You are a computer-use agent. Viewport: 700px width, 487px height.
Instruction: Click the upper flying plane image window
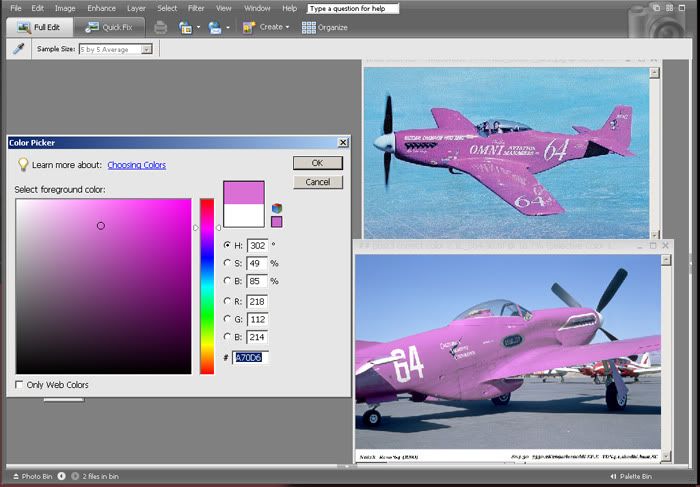(506, 153)
